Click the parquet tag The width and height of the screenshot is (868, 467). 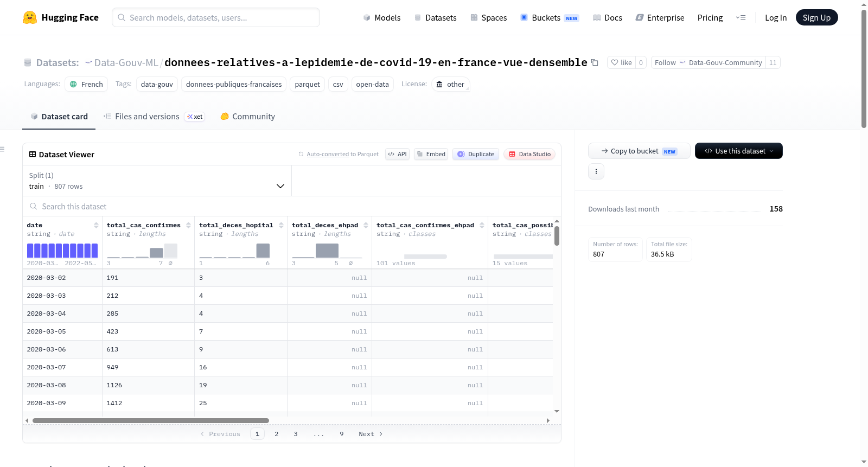[x=307, y=84]
